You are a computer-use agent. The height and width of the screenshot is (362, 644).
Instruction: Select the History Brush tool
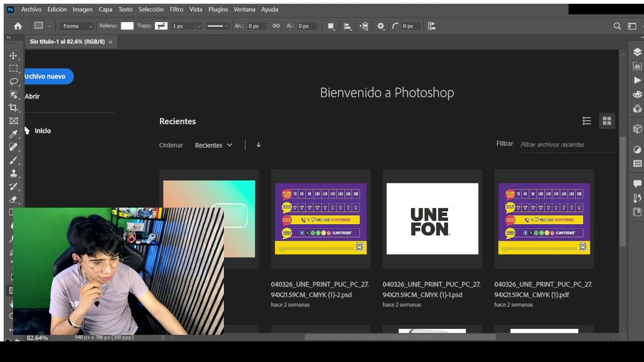(14, 186)
